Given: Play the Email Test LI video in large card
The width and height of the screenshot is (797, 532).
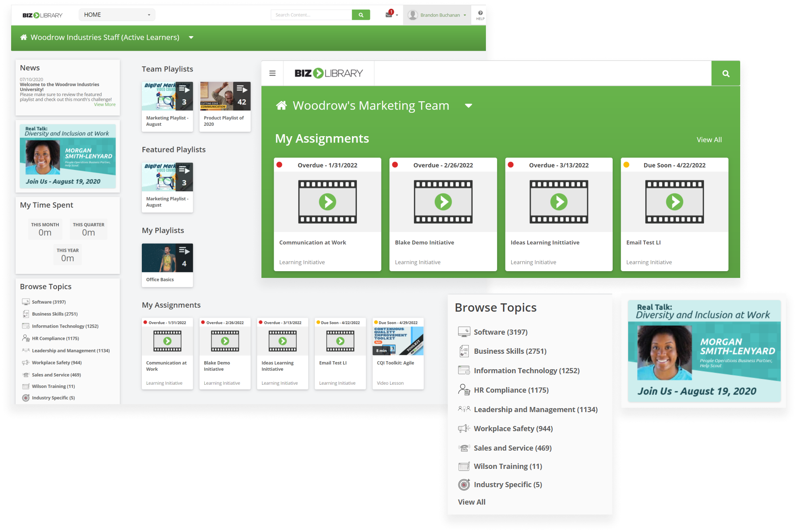Looking at the screenshot, I should [x=674, y=202].
